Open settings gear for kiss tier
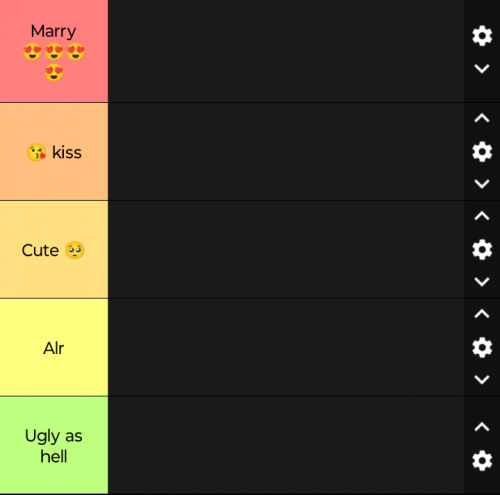The image size is (500, 495). (482, 152)
